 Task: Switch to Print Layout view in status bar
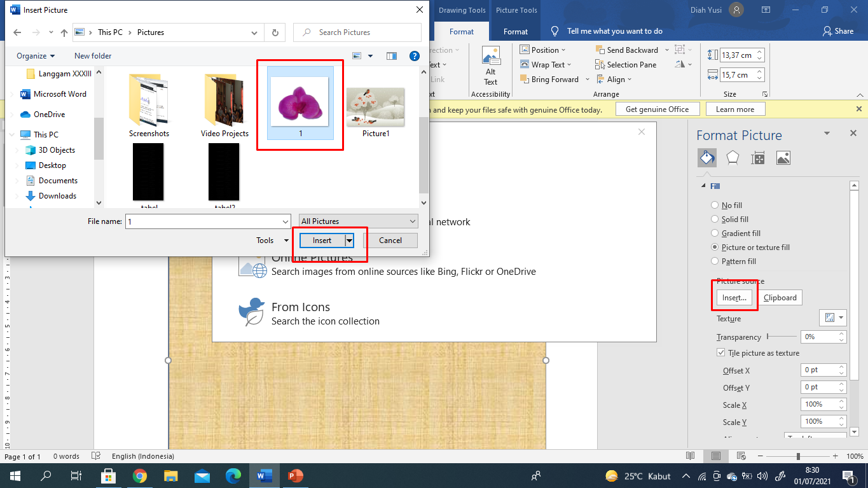coord(716,456)
